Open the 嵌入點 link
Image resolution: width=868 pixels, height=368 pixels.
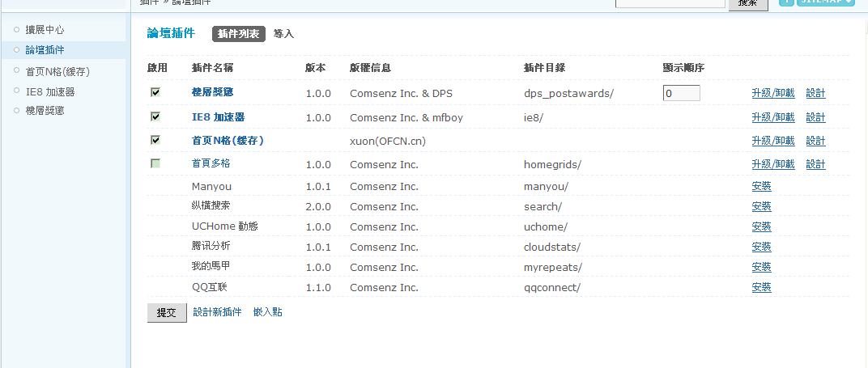[267, 312]
